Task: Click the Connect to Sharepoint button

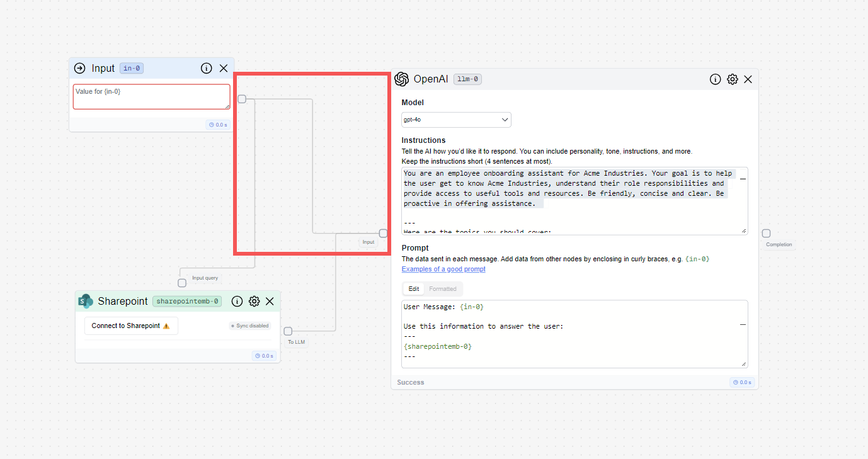Action: (131, 326)
